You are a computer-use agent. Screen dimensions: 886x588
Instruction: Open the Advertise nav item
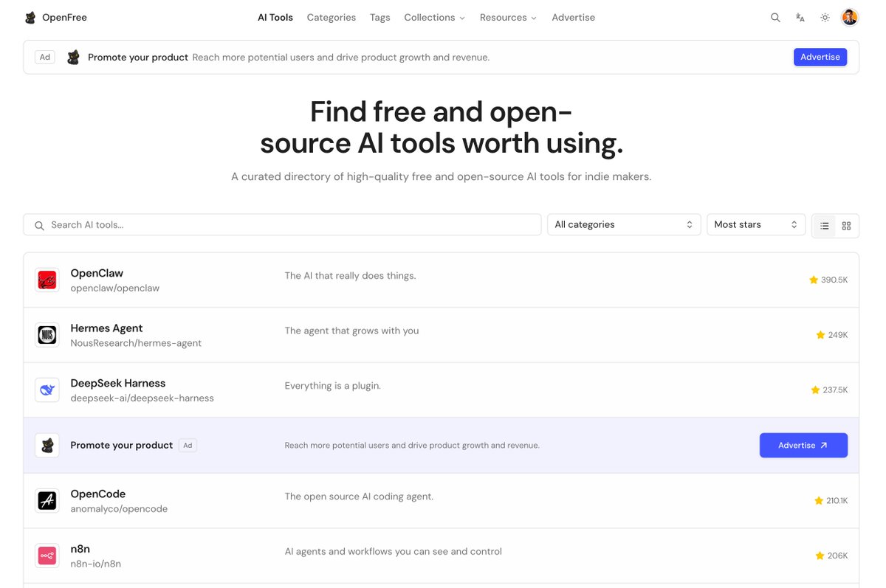[574, 18]
